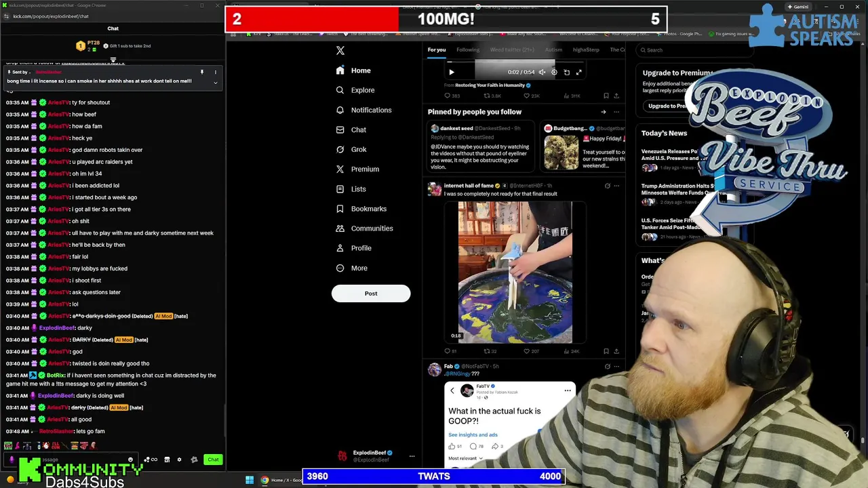The height and width of the screenshot is (488, 868).
Task: Switch to the For you tab
Action: 437,49
